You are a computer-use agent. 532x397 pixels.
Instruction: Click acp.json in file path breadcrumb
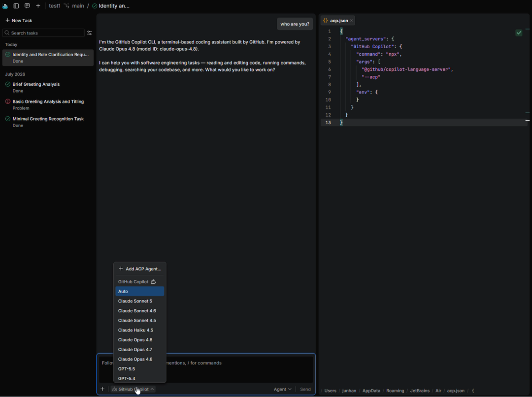[x=456, y=391]
